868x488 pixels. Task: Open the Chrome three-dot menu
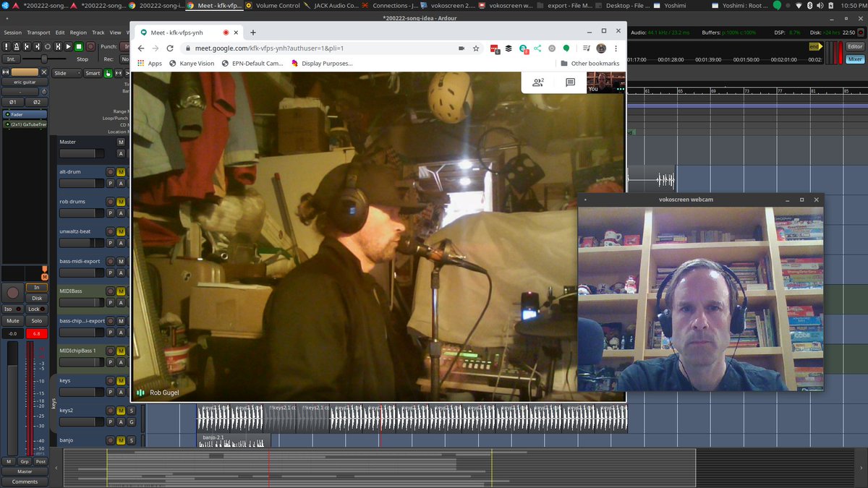pyautogui.click(x=616, y=48)
